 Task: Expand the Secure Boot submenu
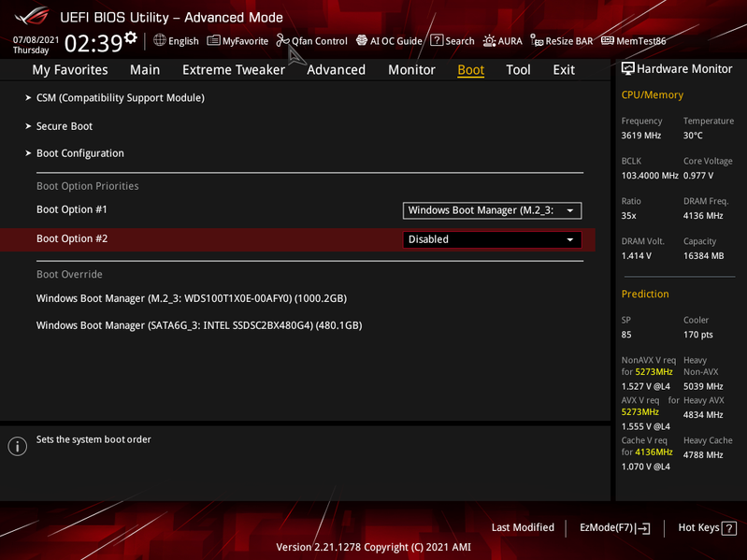click(x=65, y=126)
